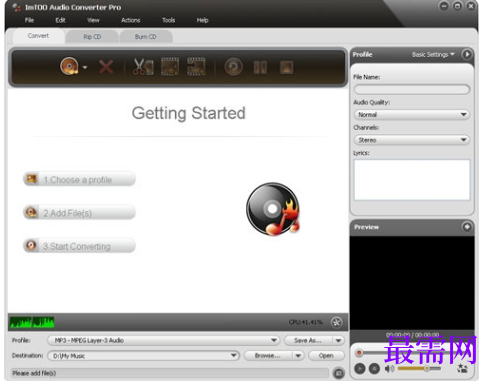This screenshot has height=381, width=496.
Task: Open the Audio Quality Normal dropdown
Action: [x=412, y=115]
